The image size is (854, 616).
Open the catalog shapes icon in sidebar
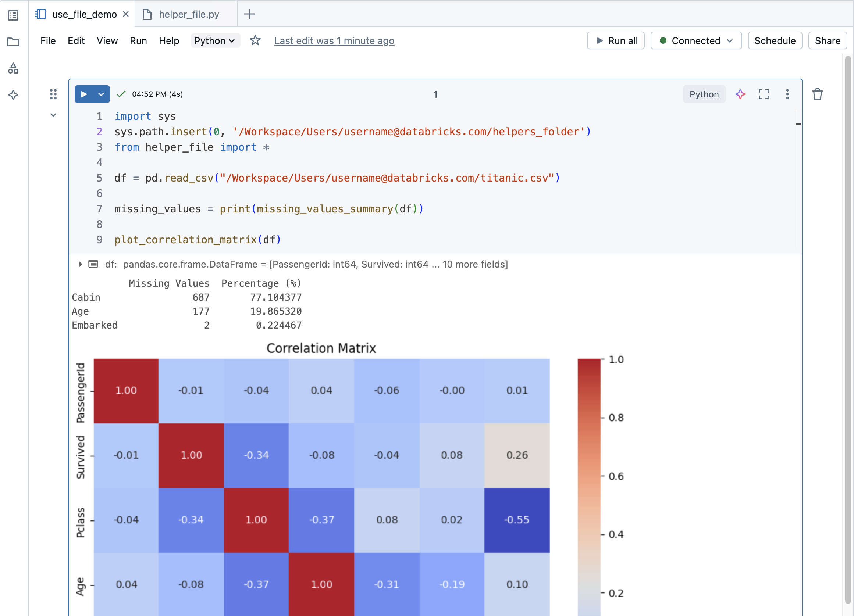click(13, 68)
